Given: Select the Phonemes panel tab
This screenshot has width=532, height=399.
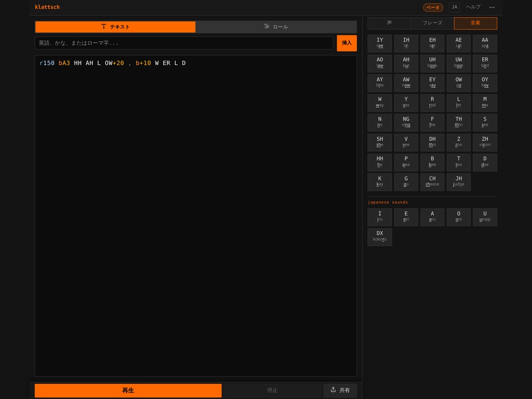Looking at the screenshot, I should coord(475,23).
